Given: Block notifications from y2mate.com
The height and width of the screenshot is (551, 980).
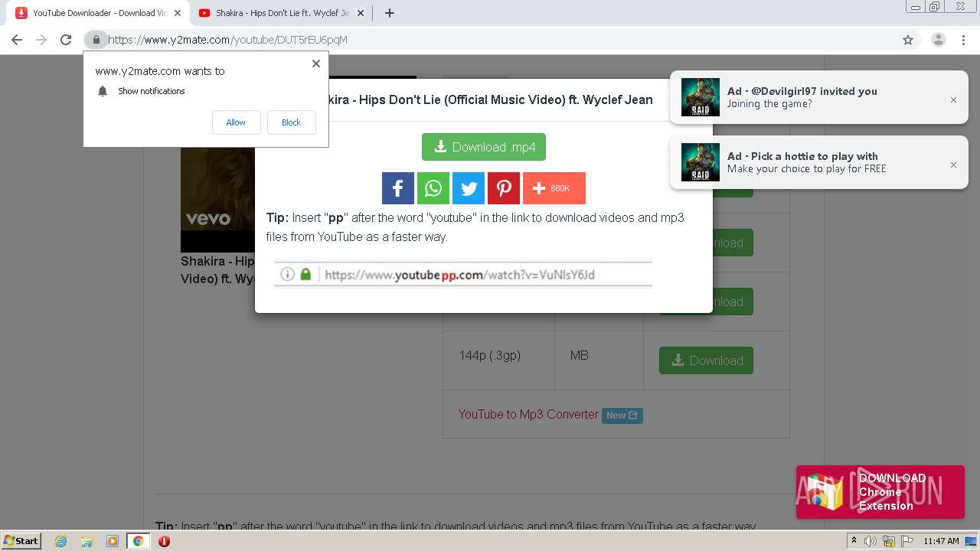Looking at the screenshot, I should tap(291, 122).
